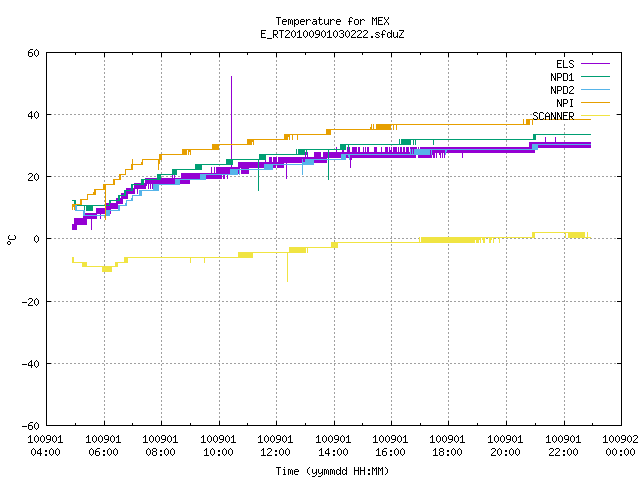Click the yellow SCANNER legend line sample
This screenshot has height=480, width=640.
pos(595,116)
